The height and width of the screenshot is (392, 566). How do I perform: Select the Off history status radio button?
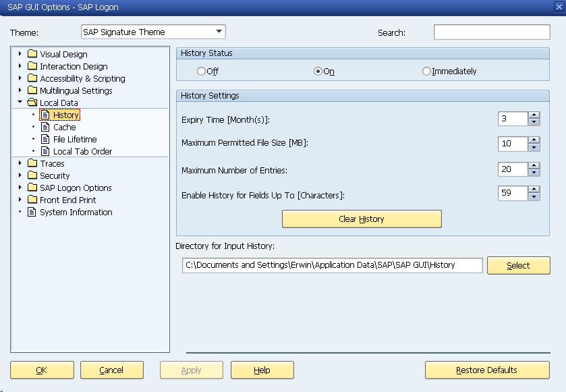coord(201,71)
